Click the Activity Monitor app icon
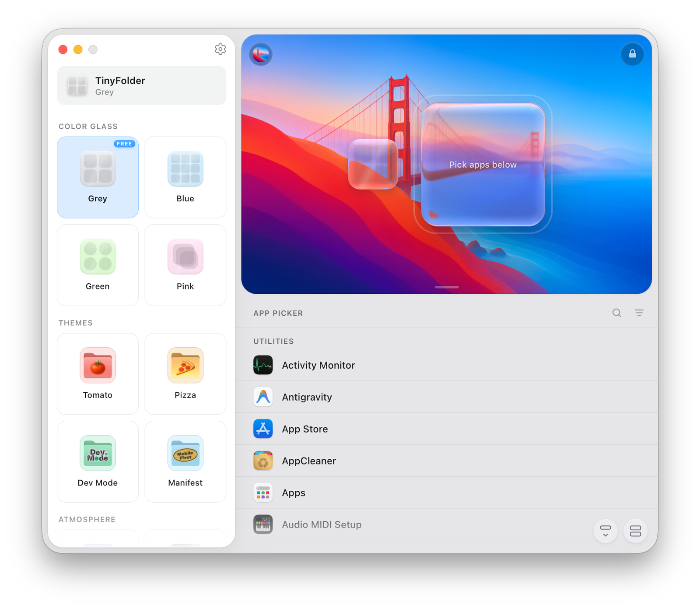 tap(263, 365)
